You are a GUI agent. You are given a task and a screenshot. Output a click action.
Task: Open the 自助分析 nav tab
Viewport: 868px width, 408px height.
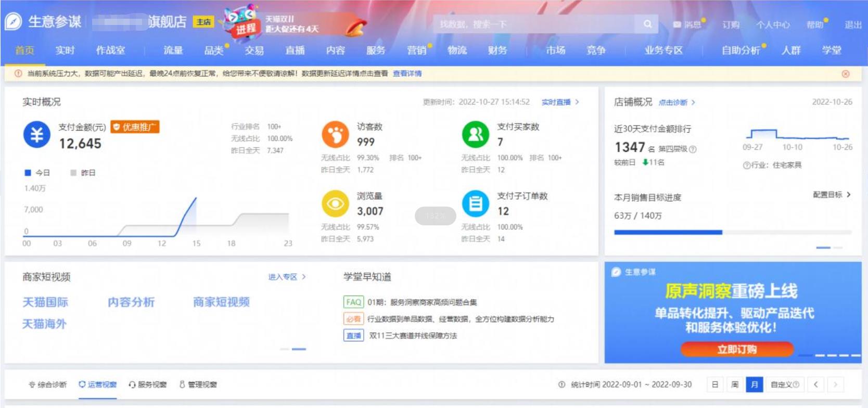[741, 50]
